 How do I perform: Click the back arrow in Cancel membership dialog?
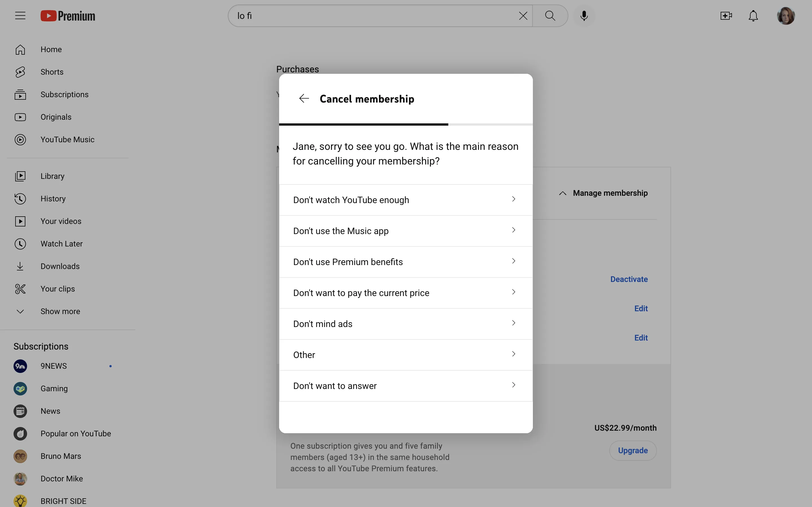pyautogui.click(x=304, y=99)
